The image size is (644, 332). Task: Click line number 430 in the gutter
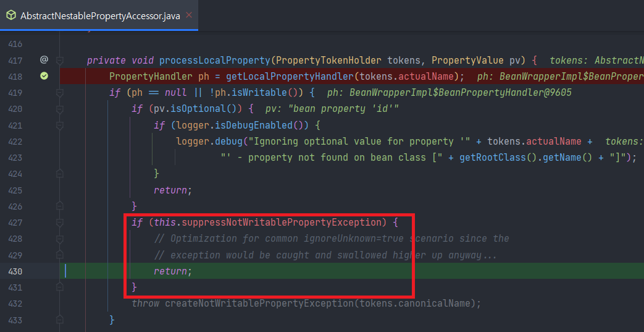(x=15, y=271)
